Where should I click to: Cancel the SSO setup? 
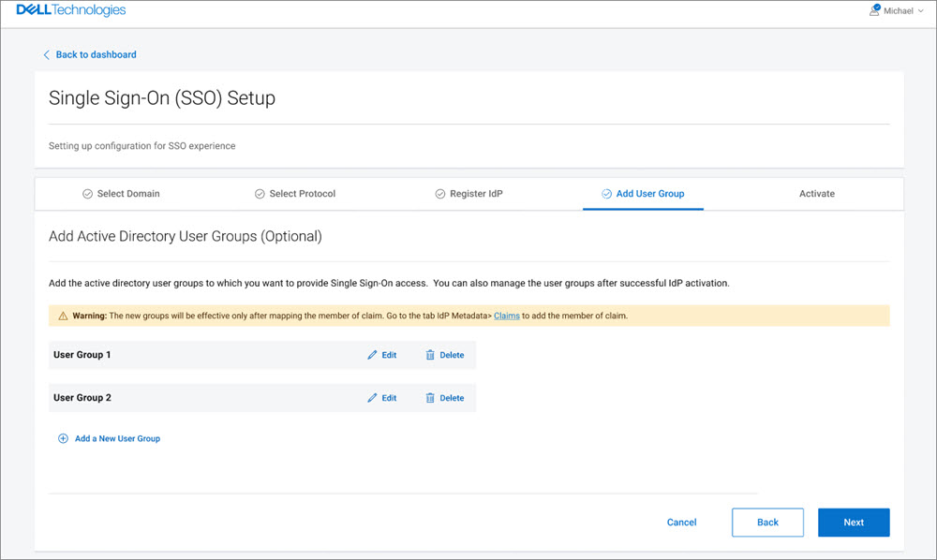click(x=681, y=522)
